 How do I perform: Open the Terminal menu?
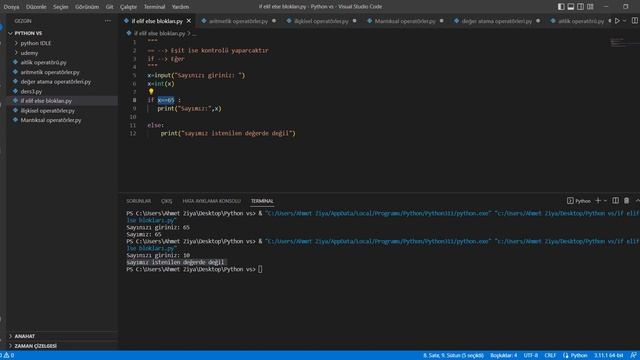click(x=155, y=7)
